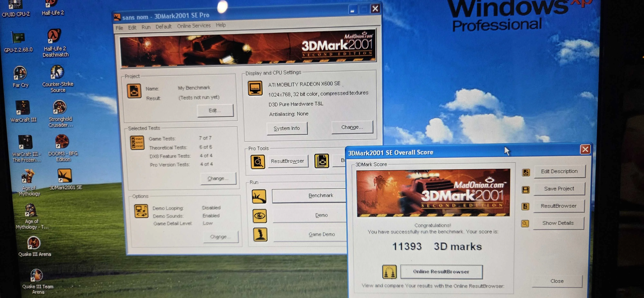Click the icon beside ResultBrowser in score dialog
644x298 pixels.
pos(525,207)
